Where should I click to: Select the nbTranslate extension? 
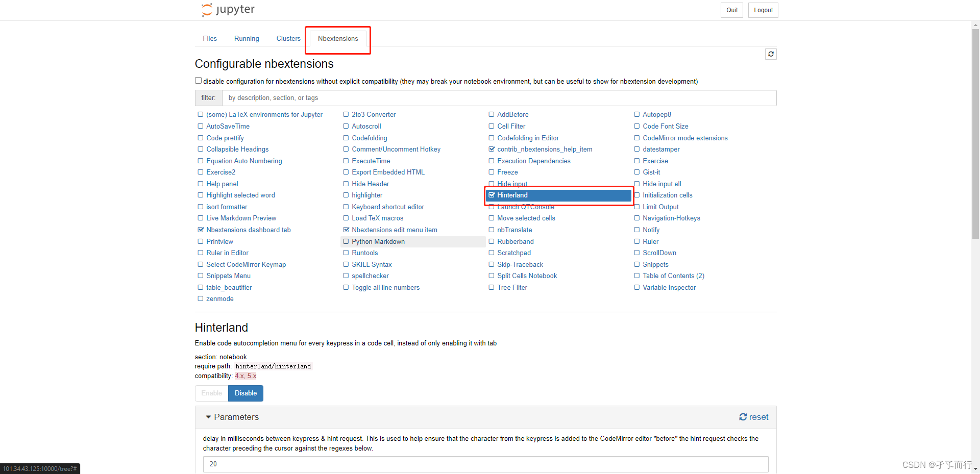(x=514, y=230)
